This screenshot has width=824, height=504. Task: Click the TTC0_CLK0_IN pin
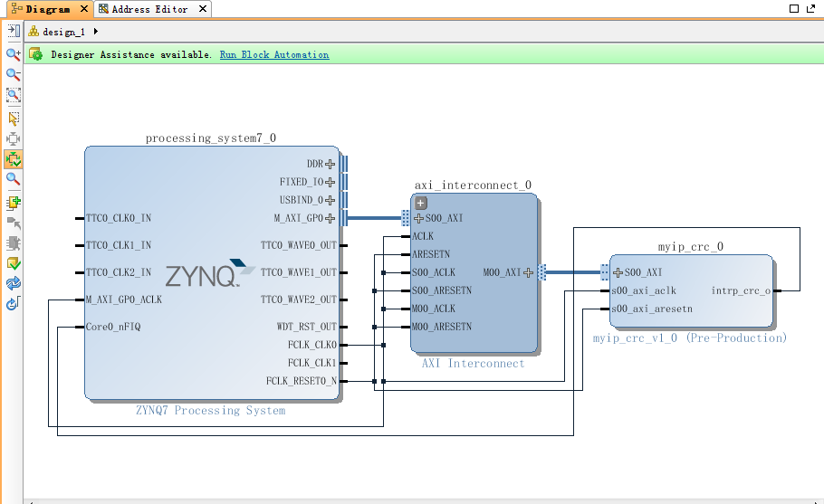click(119, 218)
